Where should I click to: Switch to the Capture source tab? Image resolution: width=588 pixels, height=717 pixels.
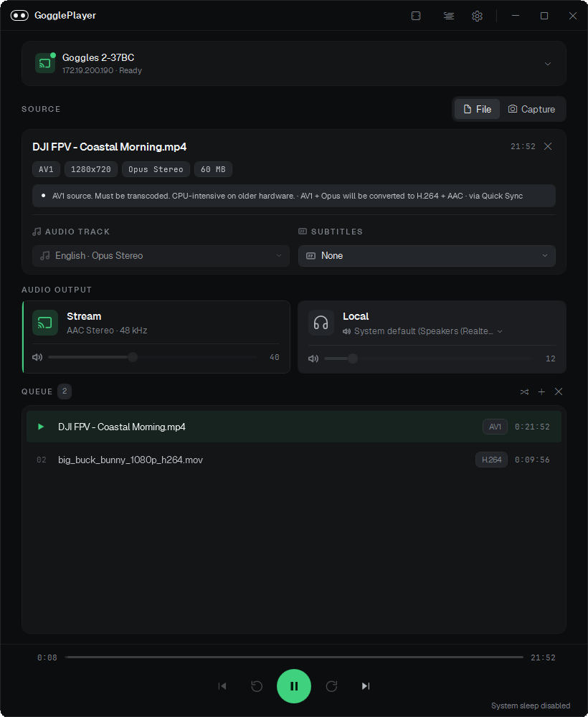tap(531, 109)
